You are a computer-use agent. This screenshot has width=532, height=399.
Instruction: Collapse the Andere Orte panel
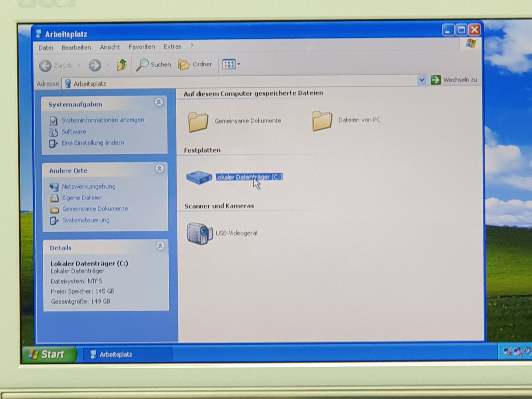click(159, 169)
